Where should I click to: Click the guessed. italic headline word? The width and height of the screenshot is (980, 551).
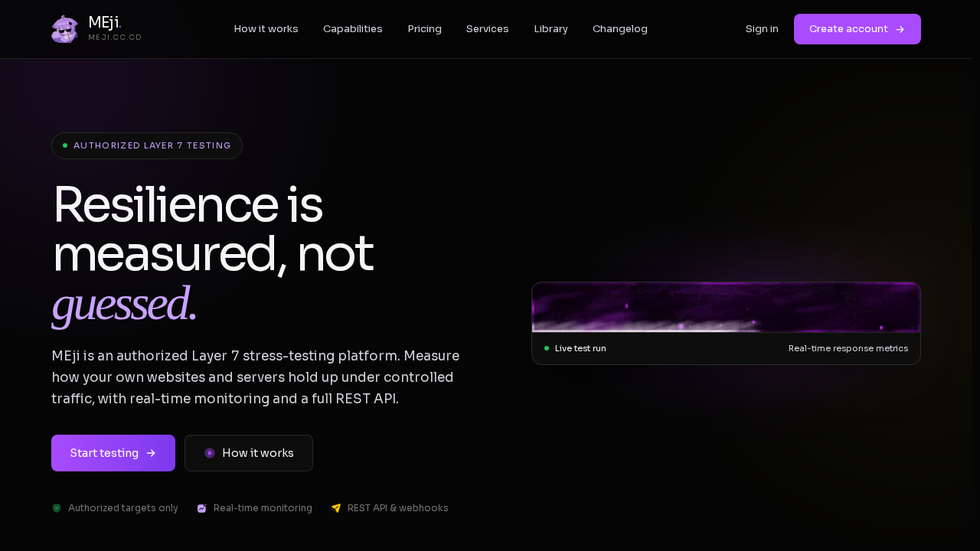124,305
